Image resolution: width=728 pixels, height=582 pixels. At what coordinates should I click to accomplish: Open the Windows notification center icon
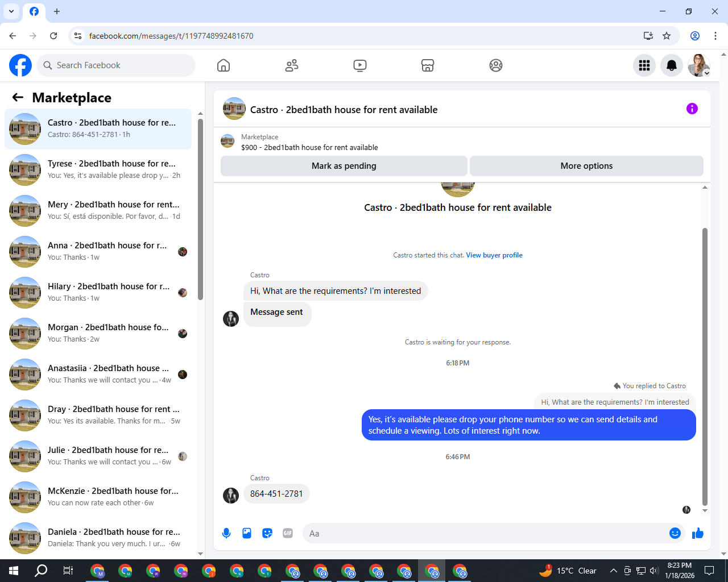point(709,571)
